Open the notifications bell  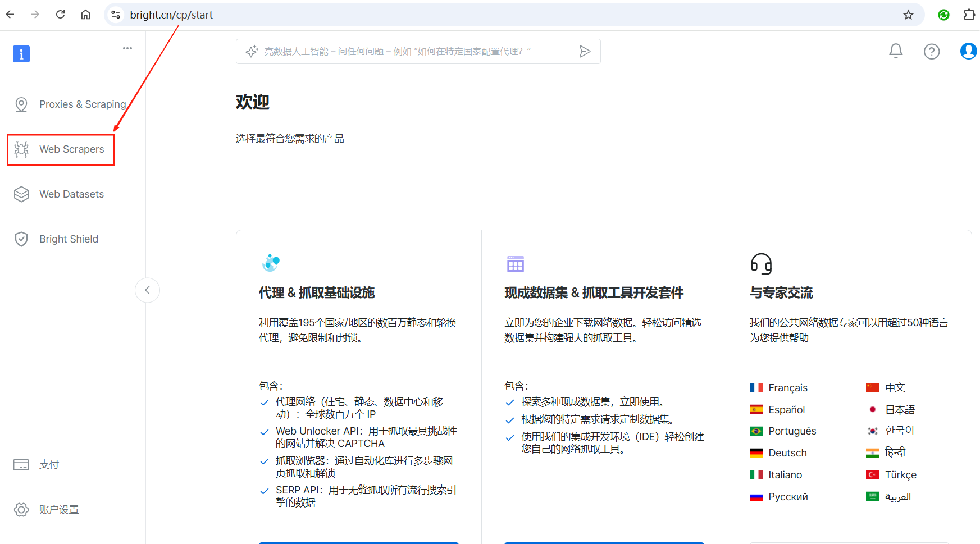[x=896, y=51]
